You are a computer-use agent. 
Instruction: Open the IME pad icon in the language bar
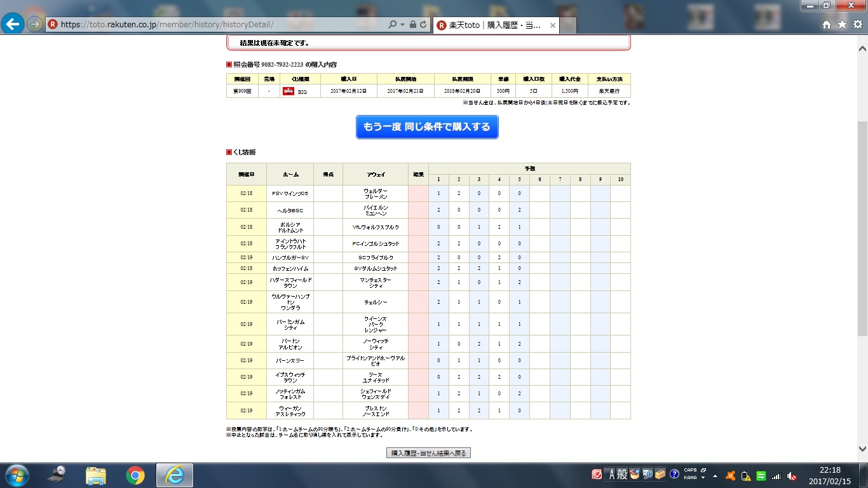point(634,475)
